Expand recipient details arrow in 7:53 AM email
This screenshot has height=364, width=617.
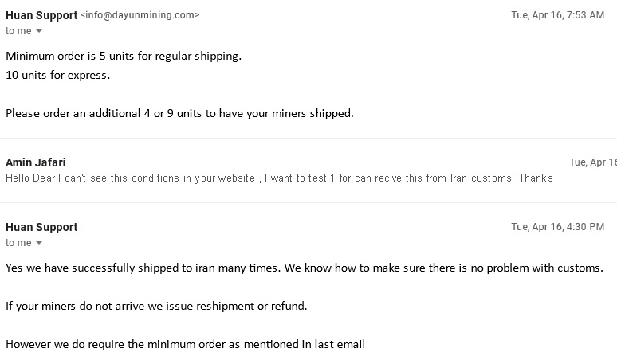click(39, 30)
